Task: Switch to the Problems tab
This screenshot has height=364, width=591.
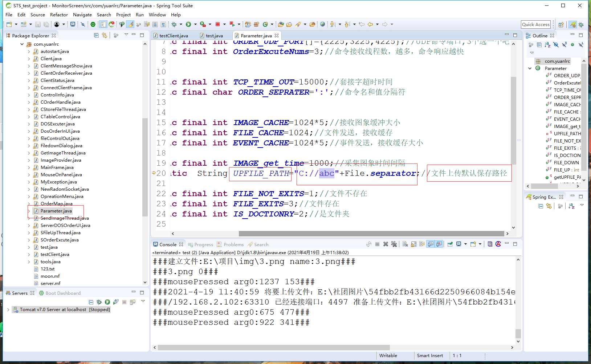Action: click(230, 245)
